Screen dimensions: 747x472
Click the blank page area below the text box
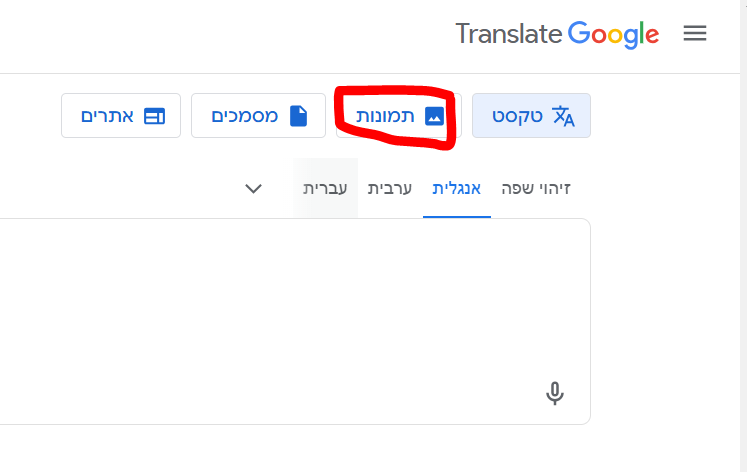[300, 450]
